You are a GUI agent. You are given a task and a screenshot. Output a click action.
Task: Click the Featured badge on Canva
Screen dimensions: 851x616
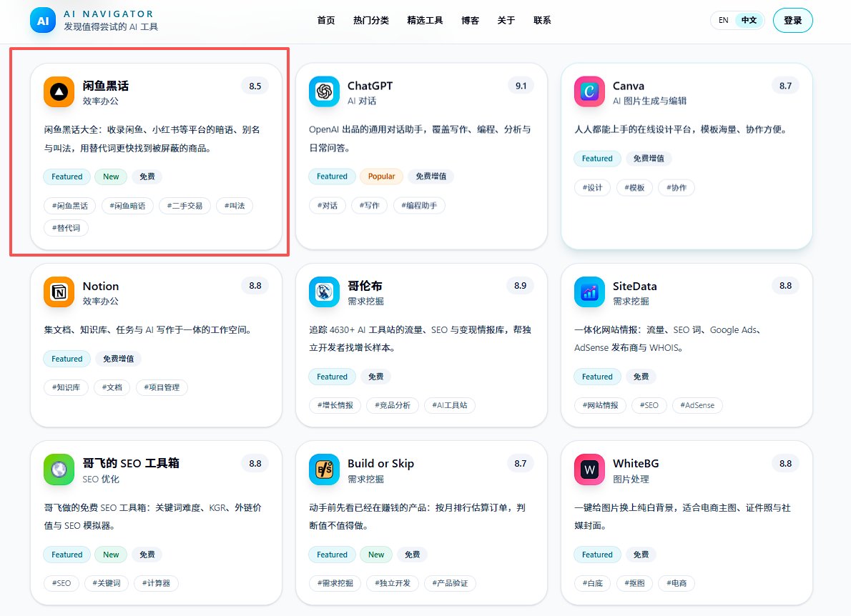click(597, 159)
